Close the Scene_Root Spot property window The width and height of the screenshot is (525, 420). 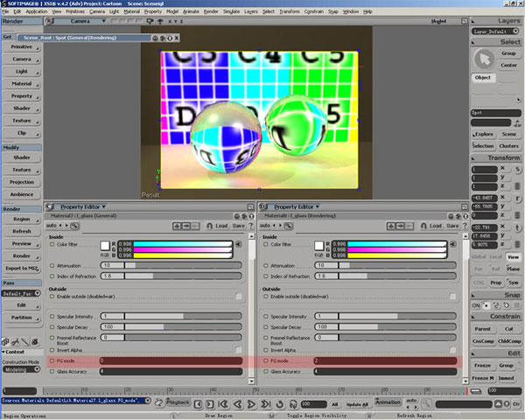pos(177,38)
